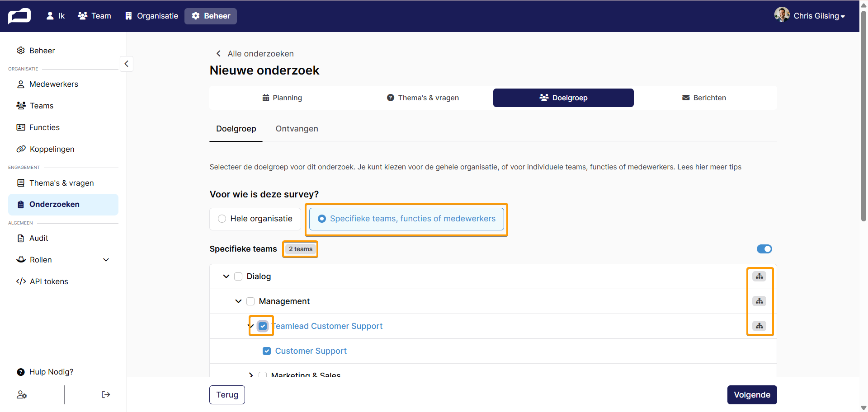Collapse the Dialog tree node
868x412 pixels.
226,276
